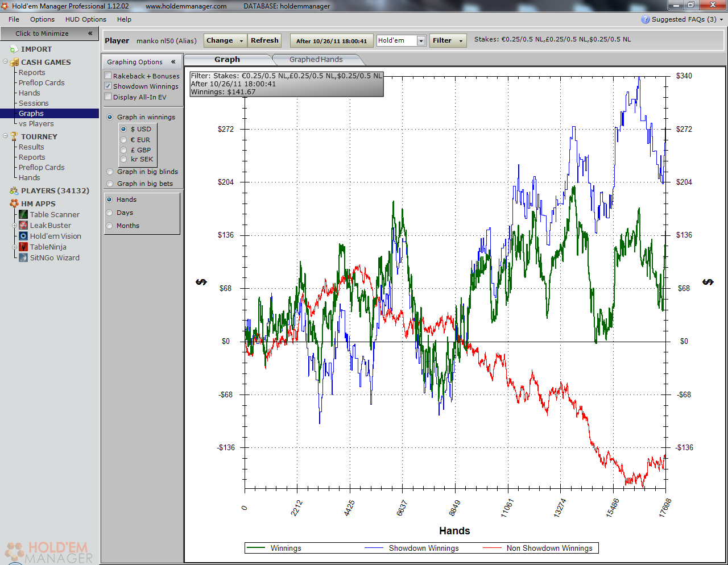Click the Import arrow icon in sidebar
Screen dimensions: 728x565
(x=14, y=49)
